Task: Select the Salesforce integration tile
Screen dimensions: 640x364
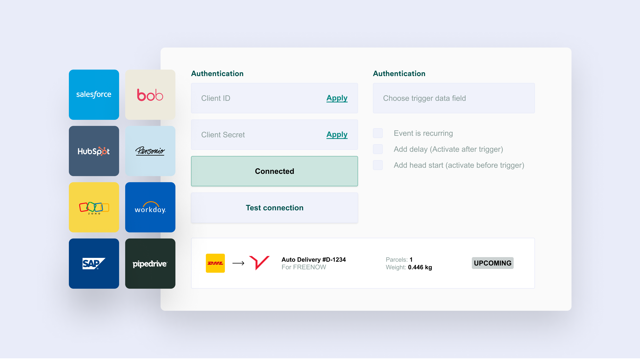Action: pos(94,95)
